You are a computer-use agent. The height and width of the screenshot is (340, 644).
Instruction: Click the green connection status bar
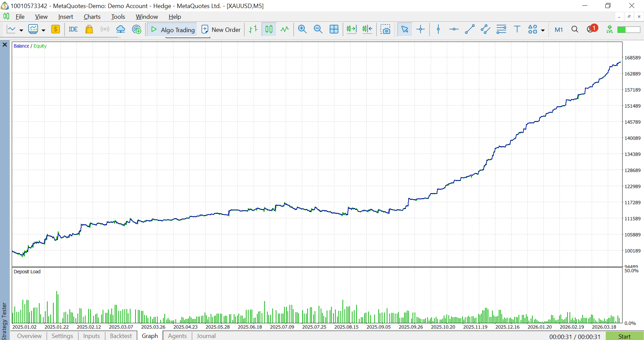tap(629, 30)
